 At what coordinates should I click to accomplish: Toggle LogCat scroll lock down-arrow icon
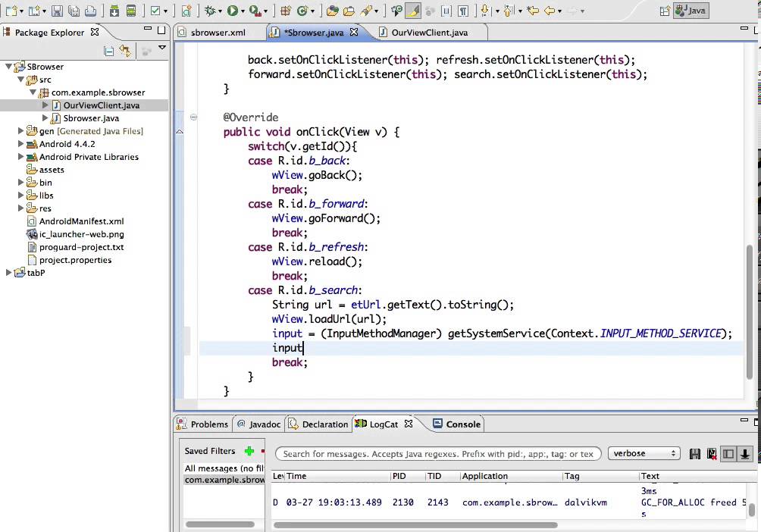(x=745, y=454)
